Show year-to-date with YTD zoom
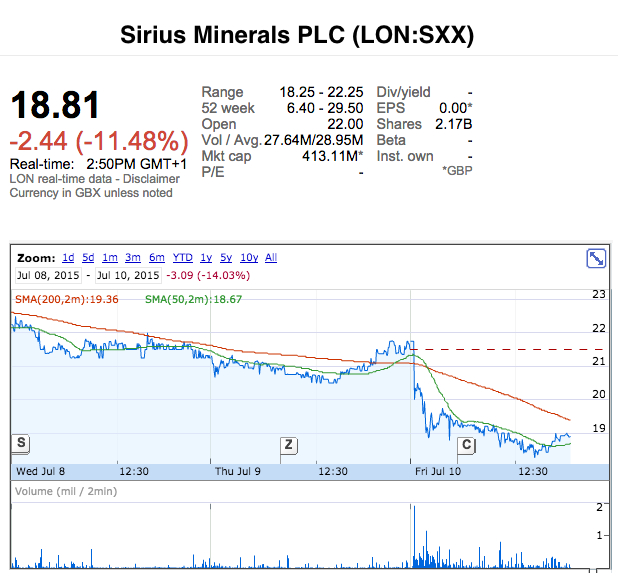Screen dimensions: 618x576 click(183, 257)
